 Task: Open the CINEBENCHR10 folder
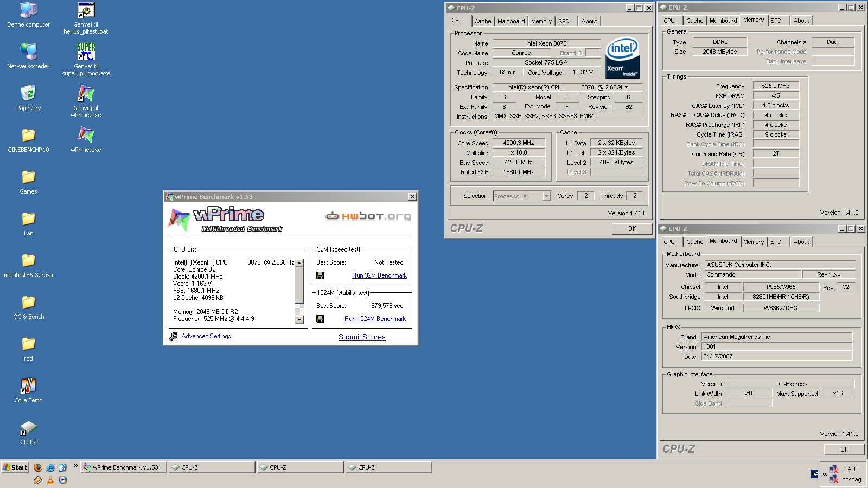tap(28, 140)
